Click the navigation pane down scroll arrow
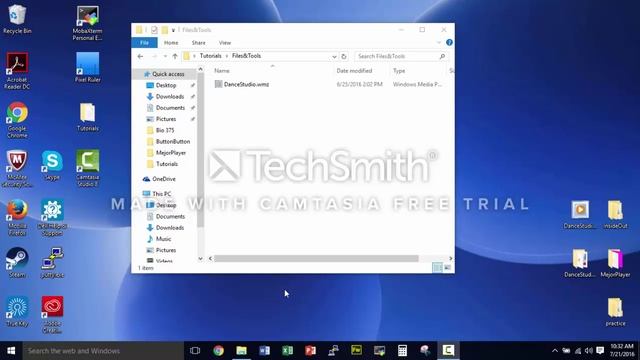Viewport: 640px width, 360px height. pos(200,258)
